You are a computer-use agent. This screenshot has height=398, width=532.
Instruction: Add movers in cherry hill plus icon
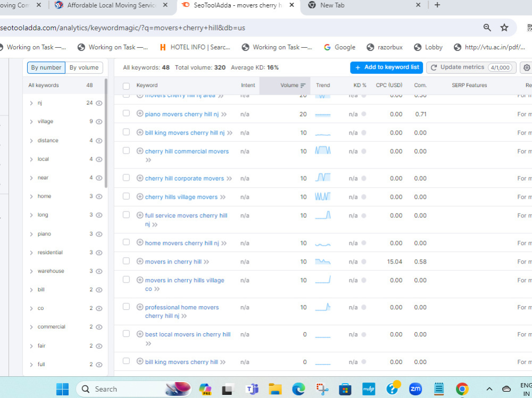point(140,261)
